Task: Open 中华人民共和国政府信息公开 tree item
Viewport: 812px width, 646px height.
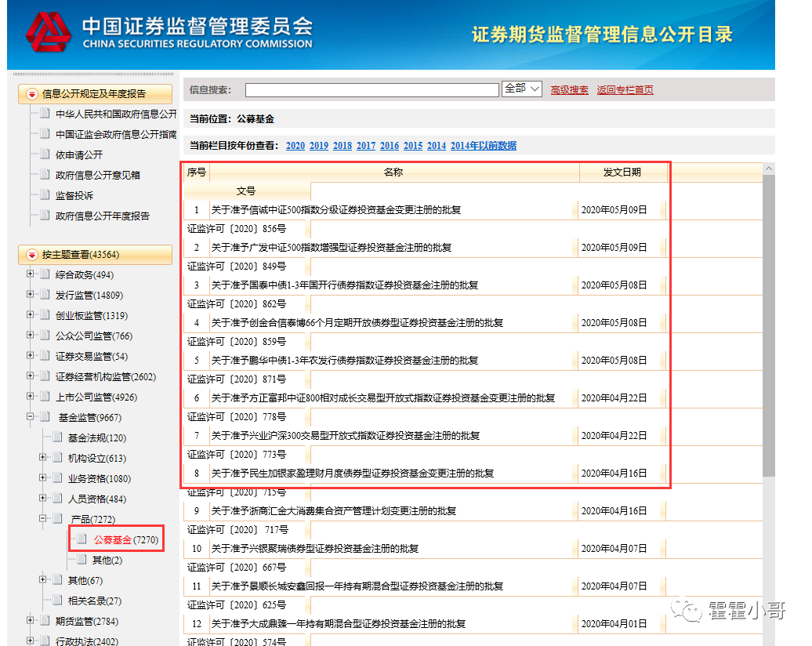Action: point(116,114)
